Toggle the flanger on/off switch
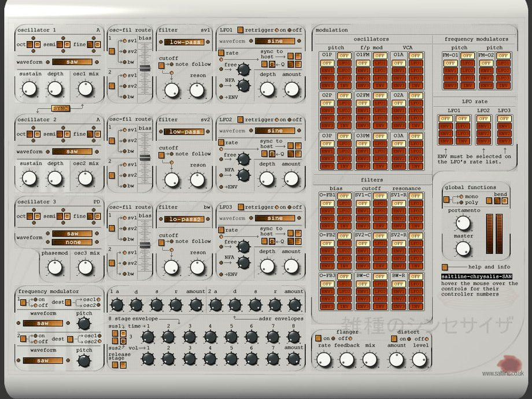 click(x=318, y=338)
